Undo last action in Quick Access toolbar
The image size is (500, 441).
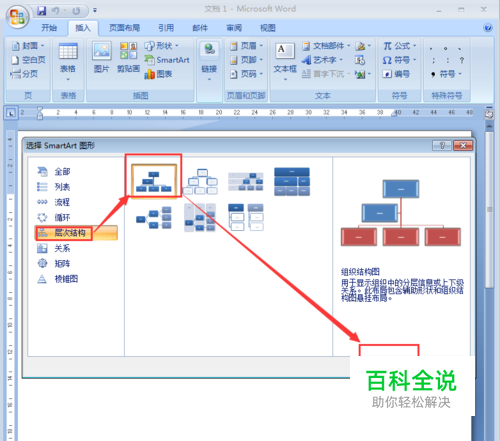point(55,11)
